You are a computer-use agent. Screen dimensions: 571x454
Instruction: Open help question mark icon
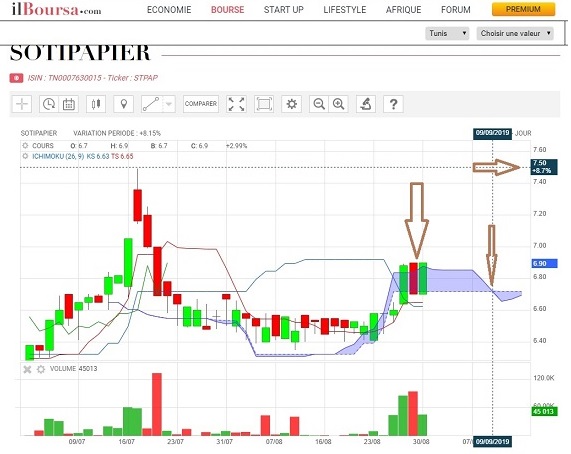393,104
